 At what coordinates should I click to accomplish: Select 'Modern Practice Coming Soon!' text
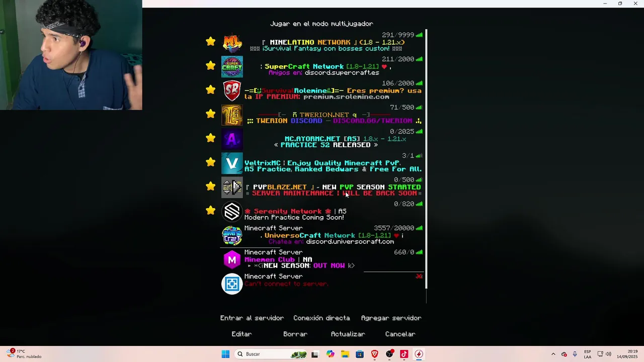coord(294,217)
